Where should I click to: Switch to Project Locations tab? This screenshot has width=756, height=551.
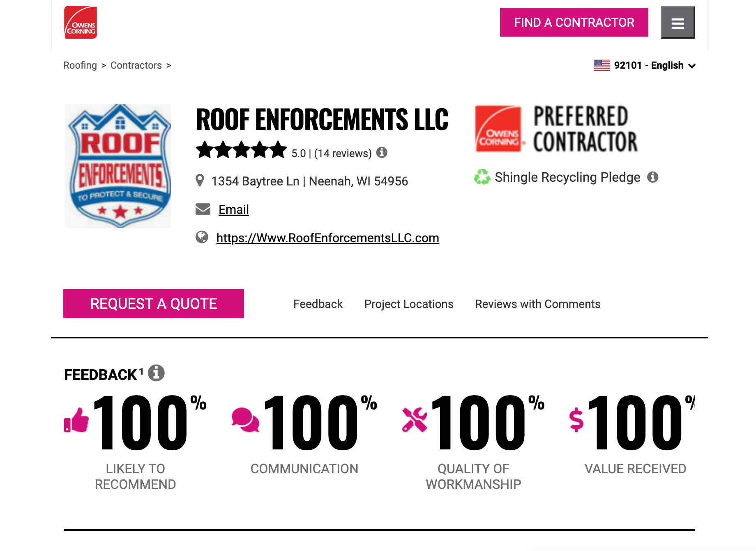409,304
